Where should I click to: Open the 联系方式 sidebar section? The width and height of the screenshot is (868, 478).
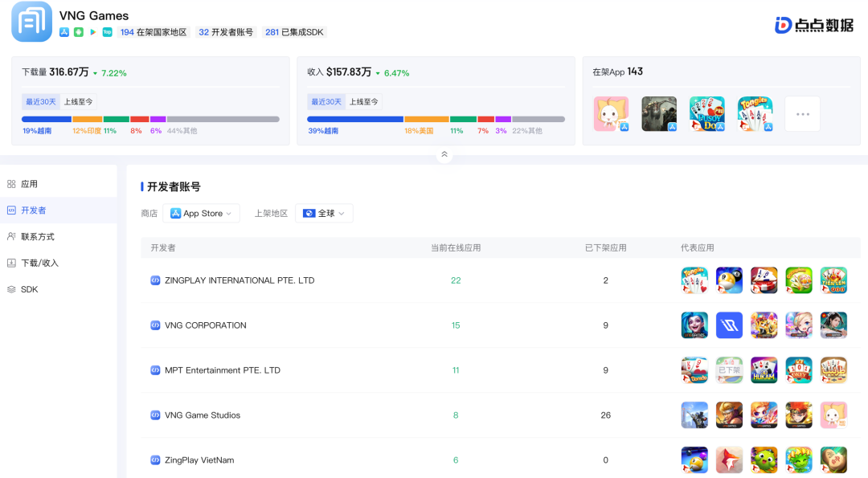pos(58,237)
